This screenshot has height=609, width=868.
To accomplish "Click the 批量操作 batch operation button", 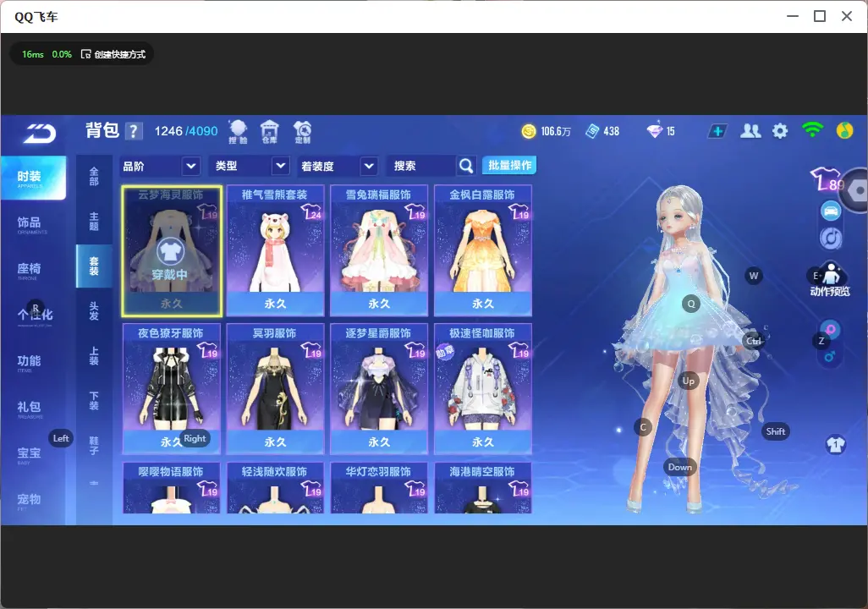I will tap(509, 166).
